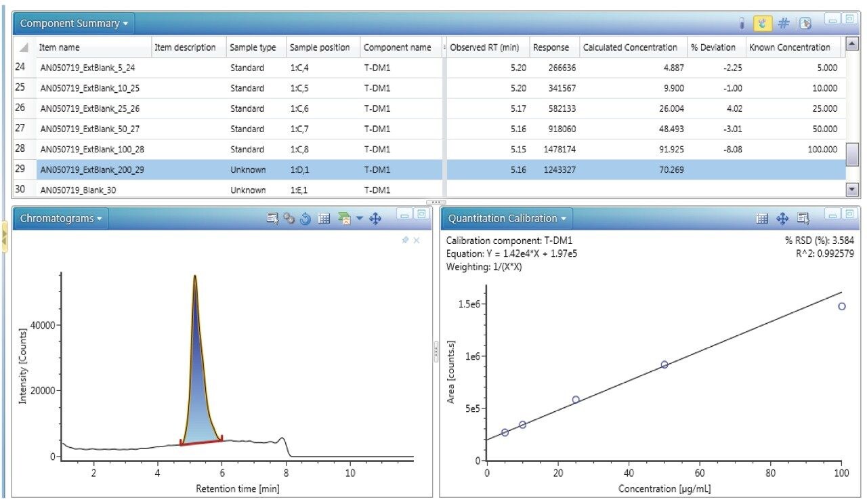
Task: Toggle the highlighted yellow component filter icon
Action: (762, 24)
